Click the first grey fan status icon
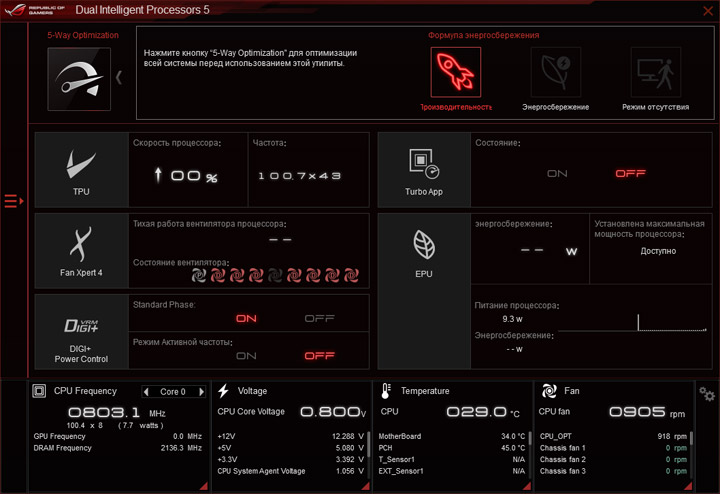Viewport: 720px width, 494px height. click(199, 275)
